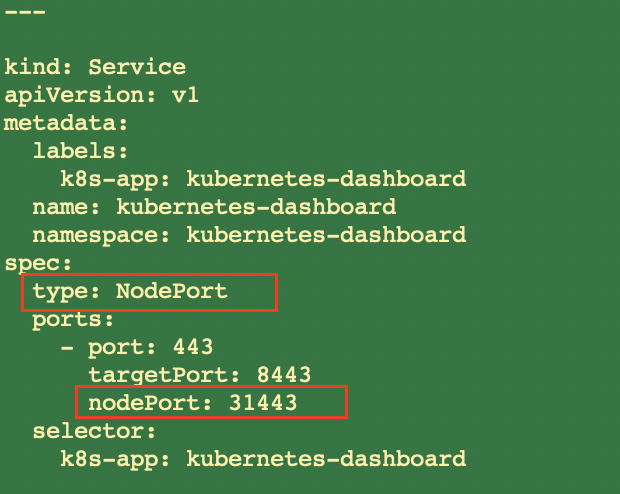Click the value 31443
The width and height of the screenshot is (620, 494).
click(263, 403)
